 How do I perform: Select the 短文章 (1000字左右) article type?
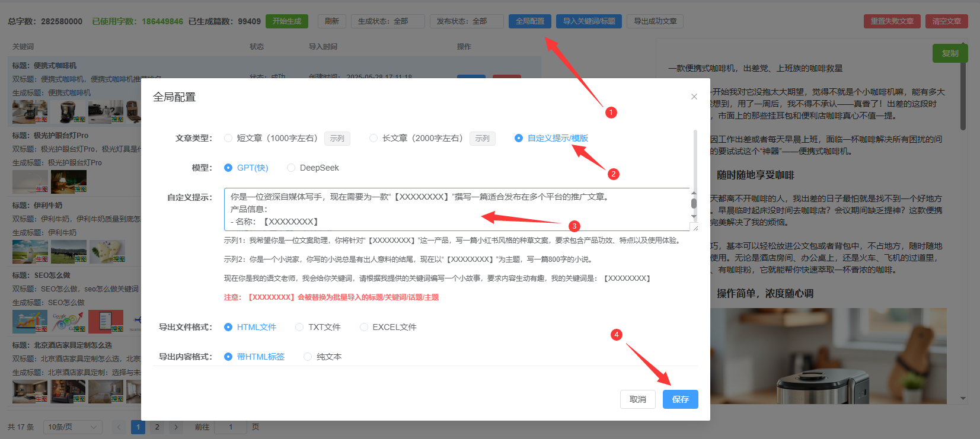click(271, 138)
